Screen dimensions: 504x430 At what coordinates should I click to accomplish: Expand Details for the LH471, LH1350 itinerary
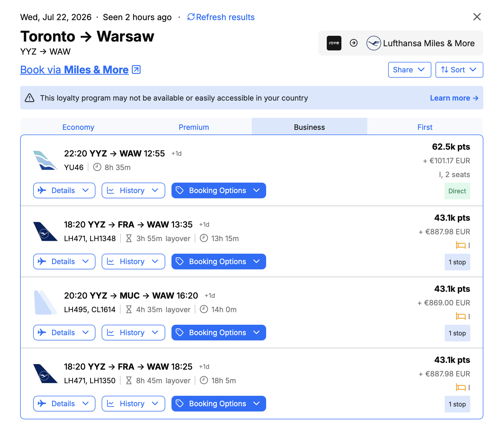click(64, 404)
